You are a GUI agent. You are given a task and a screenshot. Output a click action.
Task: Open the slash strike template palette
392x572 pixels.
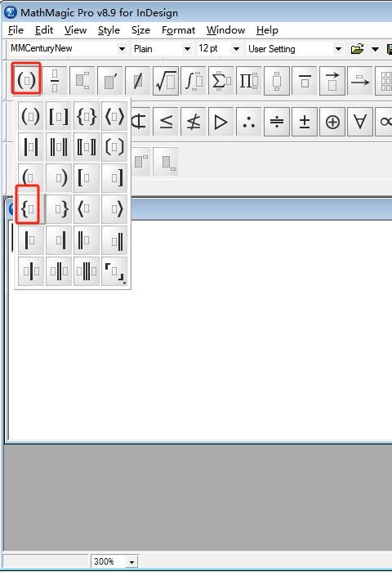click(138, 81)
